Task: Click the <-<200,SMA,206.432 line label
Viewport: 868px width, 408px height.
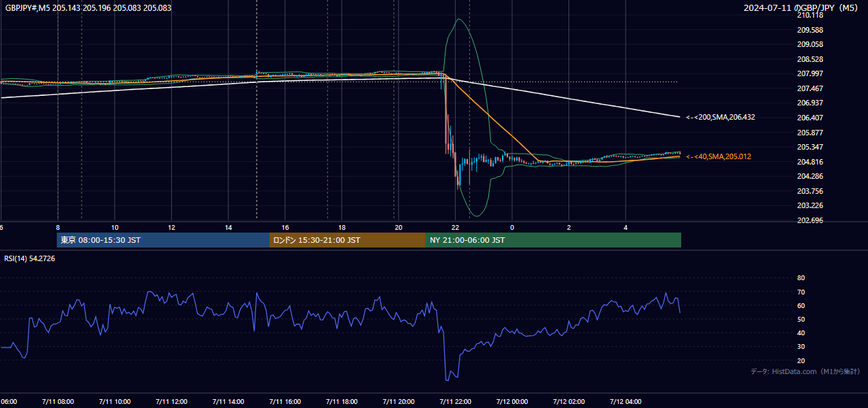Action: point(721,118)
